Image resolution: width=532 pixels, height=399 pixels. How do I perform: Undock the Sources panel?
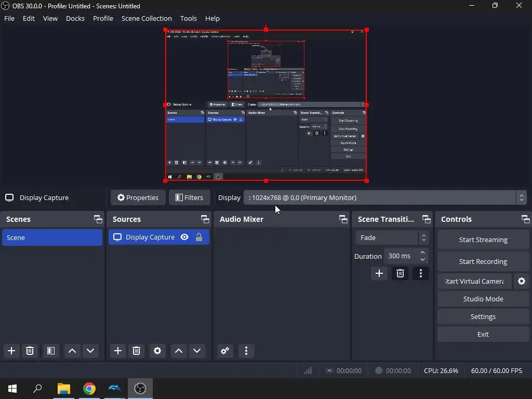205,219
